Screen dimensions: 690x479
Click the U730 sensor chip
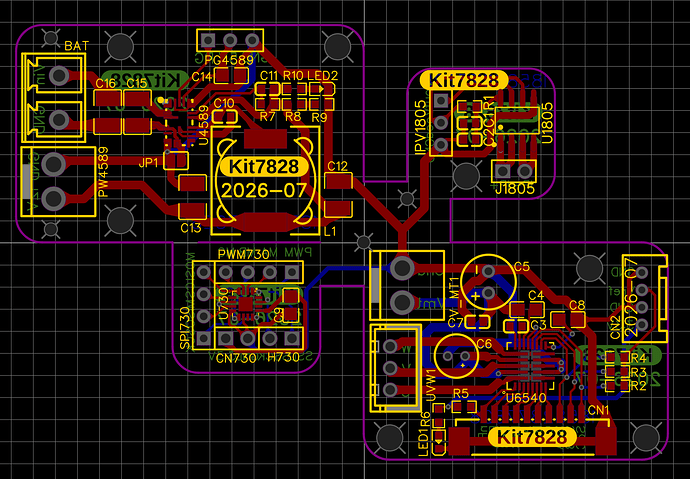tap(246, 304)
